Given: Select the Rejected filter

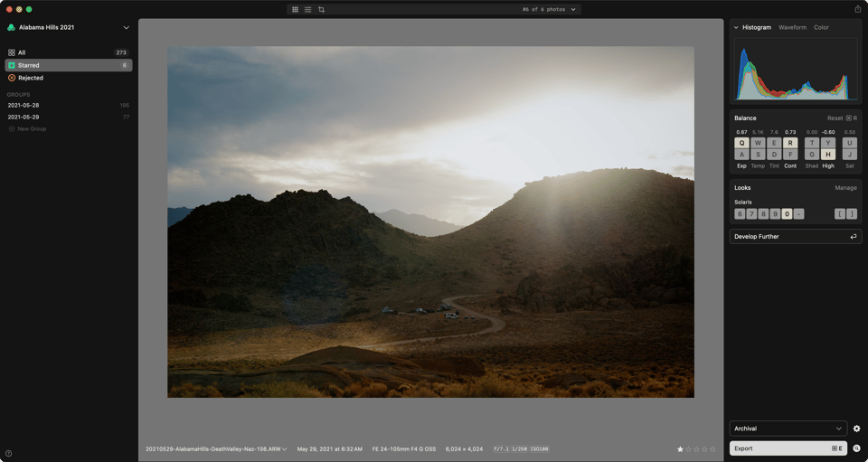Looking at the screenshot, I should pos(69,78).
